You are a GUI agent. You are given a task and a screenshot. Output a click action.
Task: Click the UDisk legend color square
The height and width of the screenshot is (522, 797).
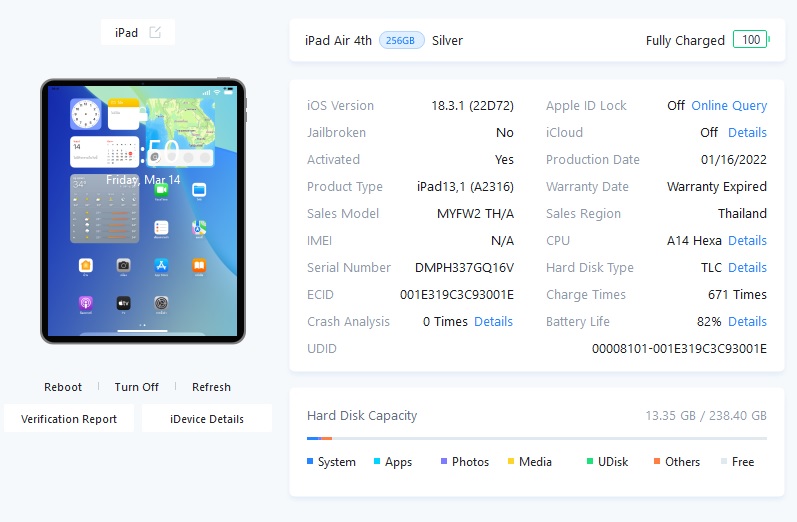(x=590, y=462)
